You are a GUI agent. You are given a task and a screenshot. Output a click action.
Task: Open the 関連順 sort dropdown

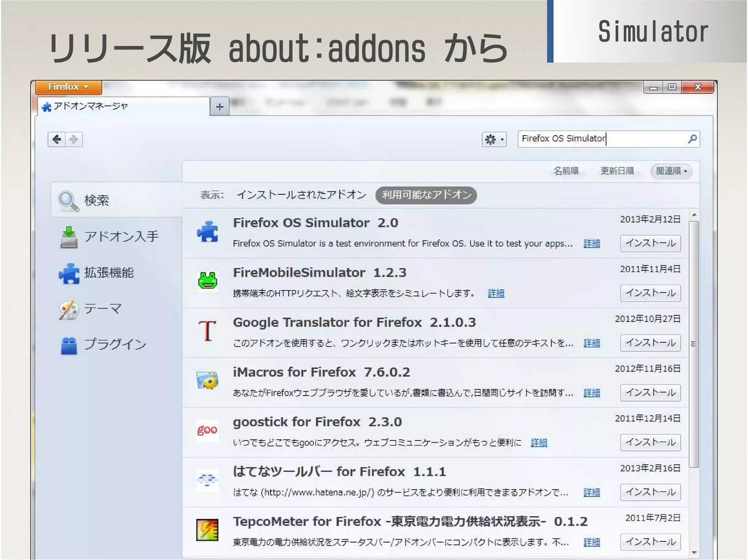672,171
